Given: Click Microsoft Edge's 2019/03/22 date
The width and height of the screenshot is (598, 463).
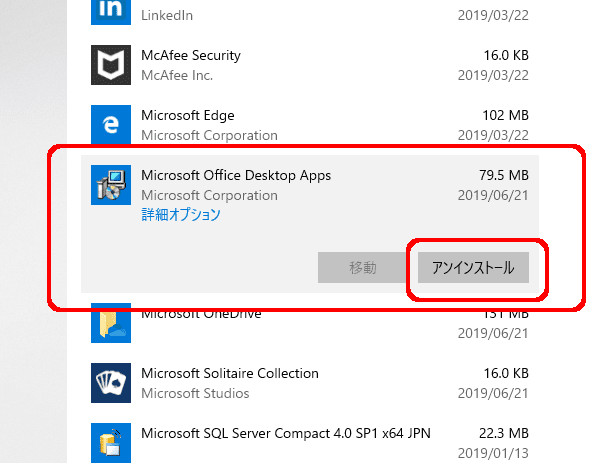Looking at the screenshot, I should (493, 135).
